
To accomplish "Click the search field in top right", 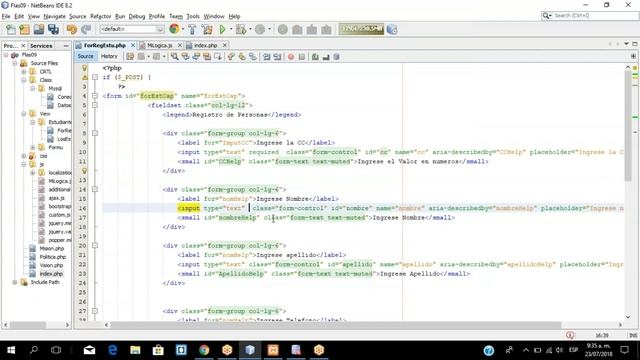I will click(x=589, y=16).
